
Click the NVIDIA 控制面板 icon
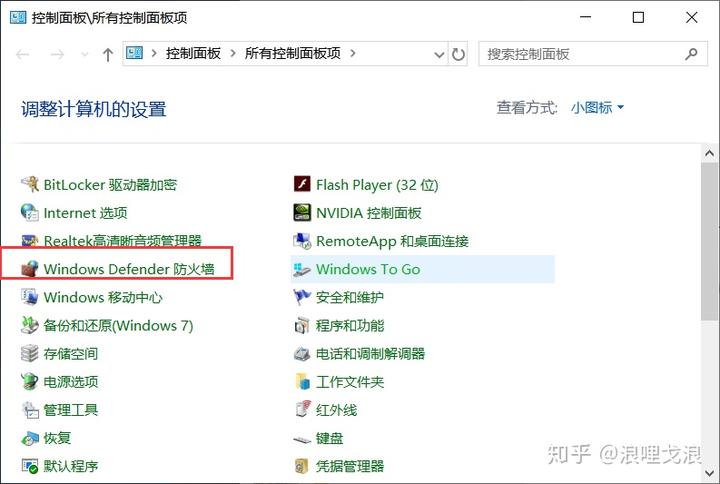pyautogui.click(x=302, y=213)
